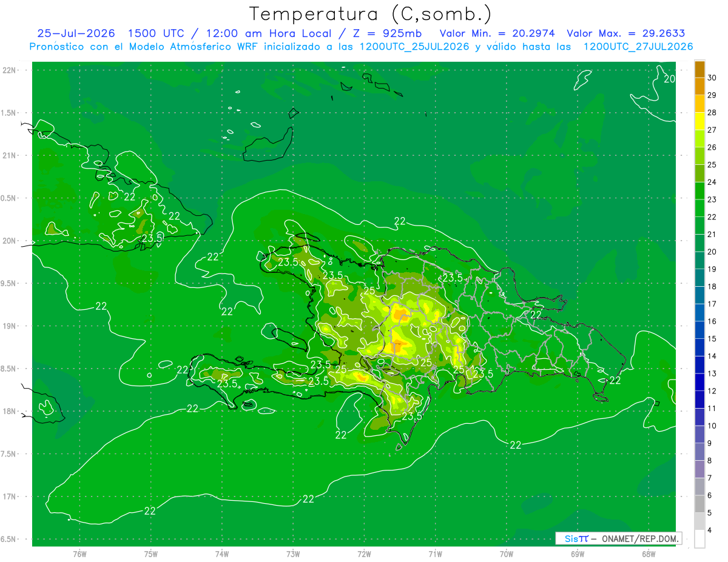The height and width of the screenshot is (562, 728).
Task: Click the orange color swatch labeled 30
Action: [699, 70]
